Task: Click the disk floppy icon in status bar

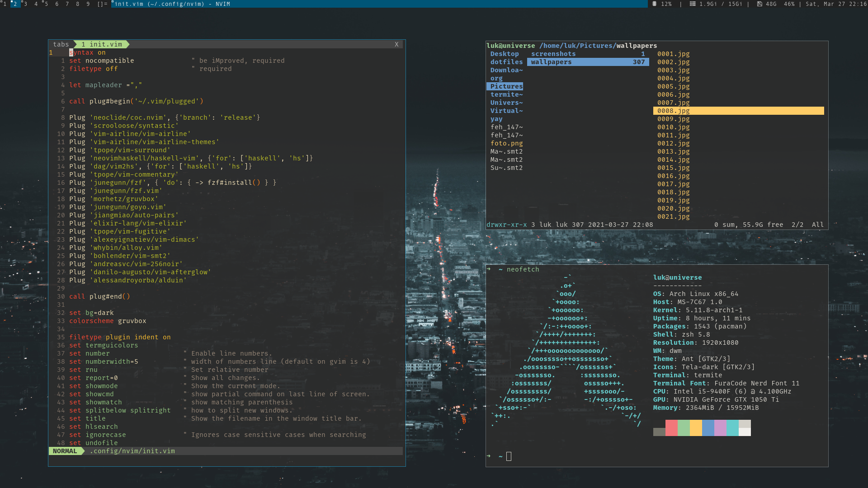Action: [x=759, y=4]
